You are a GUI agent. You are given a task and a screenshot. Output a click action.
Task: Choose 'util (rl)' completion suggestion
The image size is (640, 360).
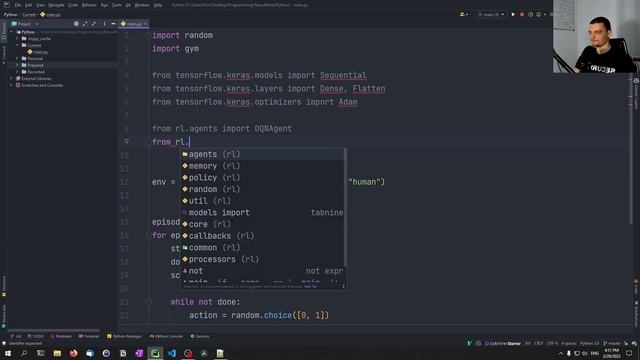tap(262, 201)
